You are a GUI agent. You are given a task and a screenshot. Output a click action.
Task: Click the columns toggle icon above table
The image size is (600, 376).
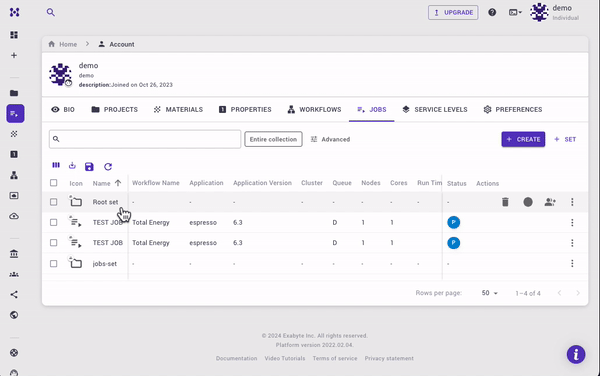(x=56, y=165)
